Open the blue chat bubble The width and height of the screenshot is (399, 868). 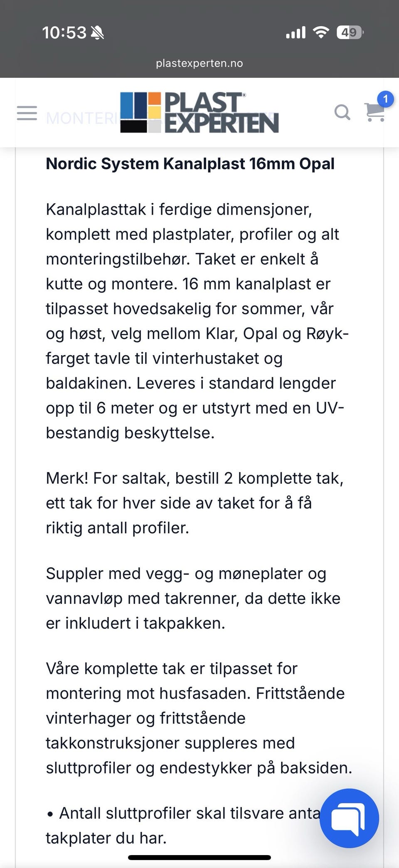pos(349,818)
